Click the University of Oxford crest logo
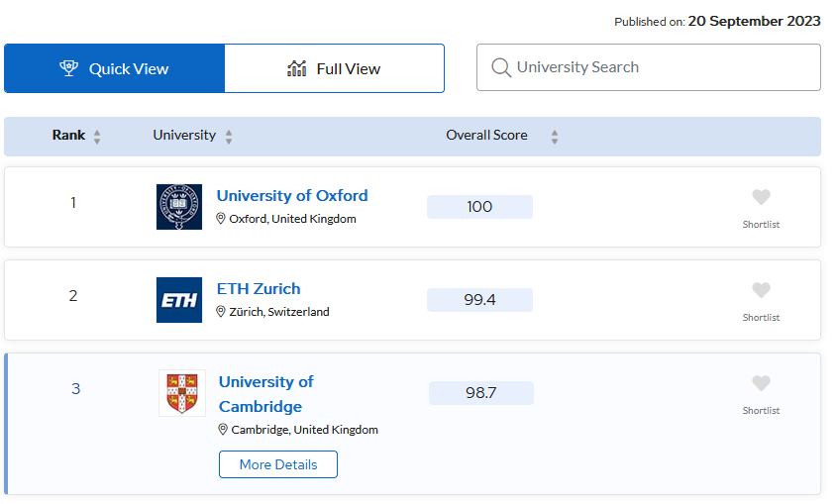The width and height of the screenshot is (837, 504). coord(178,207)
